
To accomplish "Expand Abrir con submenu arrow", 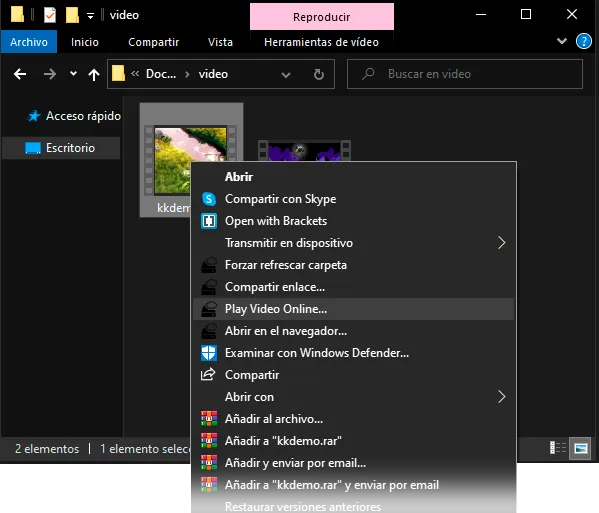I will [x=502, y=397].
